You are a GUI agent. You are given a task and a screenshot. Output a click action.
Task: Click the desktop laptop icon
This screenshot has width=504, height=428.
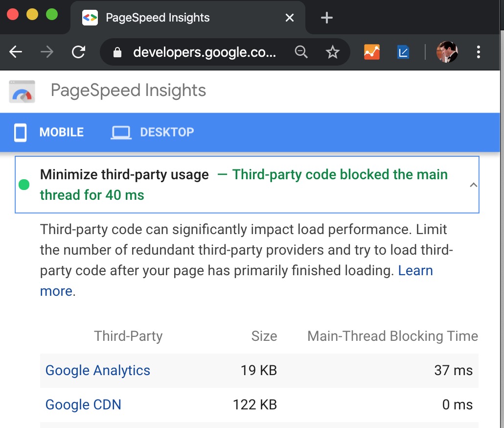click(121, 133)
